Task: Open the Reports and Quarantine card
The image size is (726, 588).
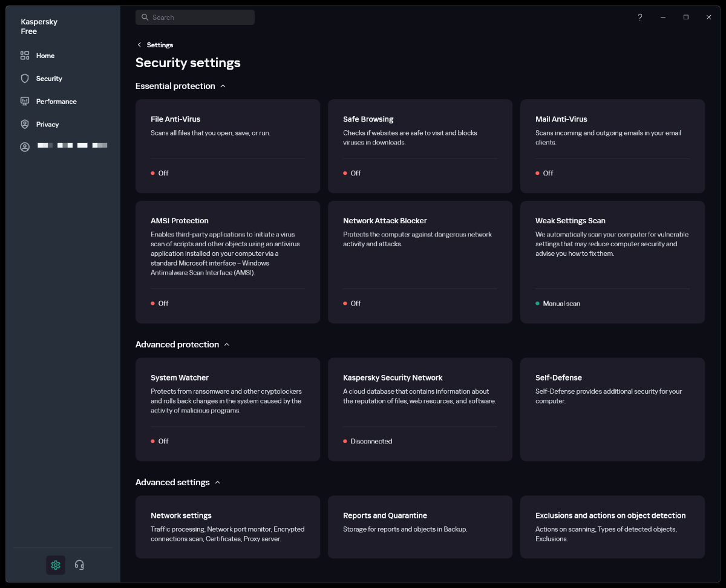Action: (x=420, y=527)
